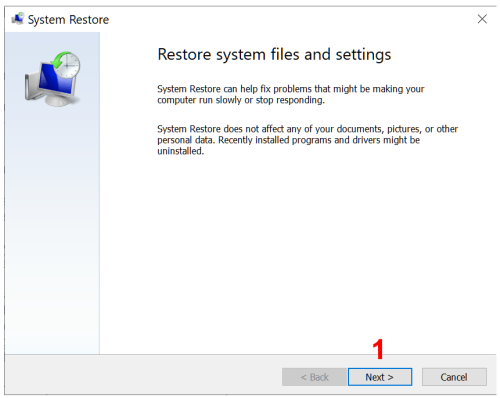The width and height of the screenshot is (500, 398).
Task: Close the System Restore dialog with X
Action: (482, 19)
